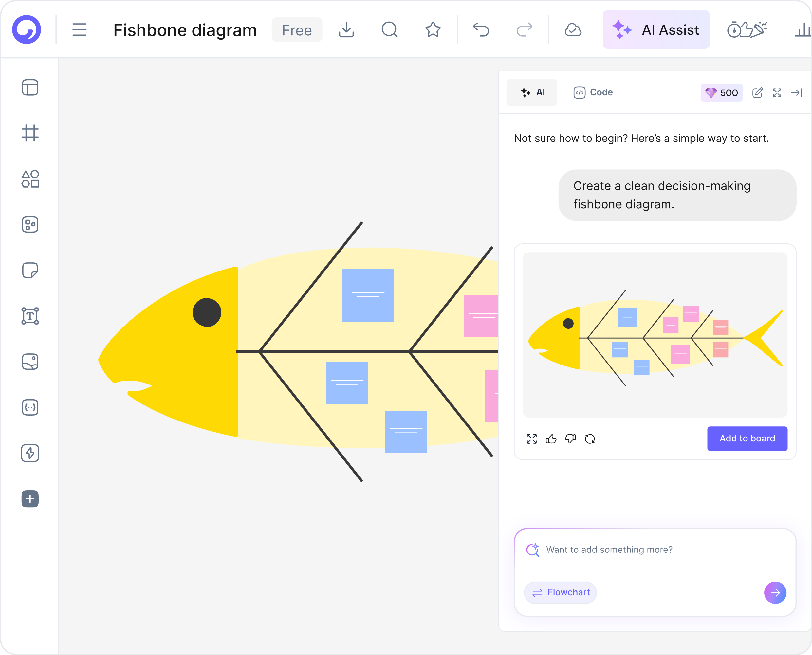Switch to the AI tab
The width and height of the screenshot is (812, 655).
(x=532, y=92)
